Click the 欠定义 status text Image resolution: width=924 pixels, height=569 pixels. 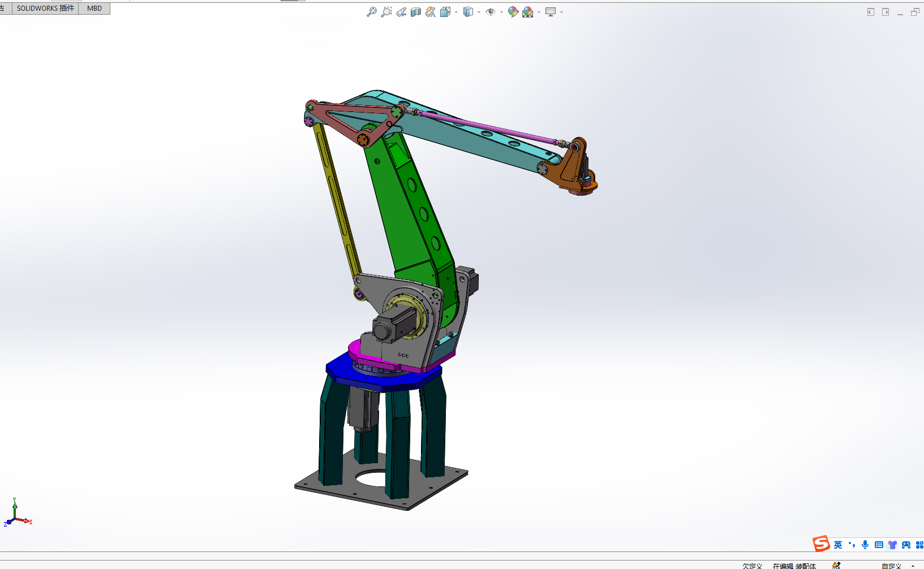(753, 566)
